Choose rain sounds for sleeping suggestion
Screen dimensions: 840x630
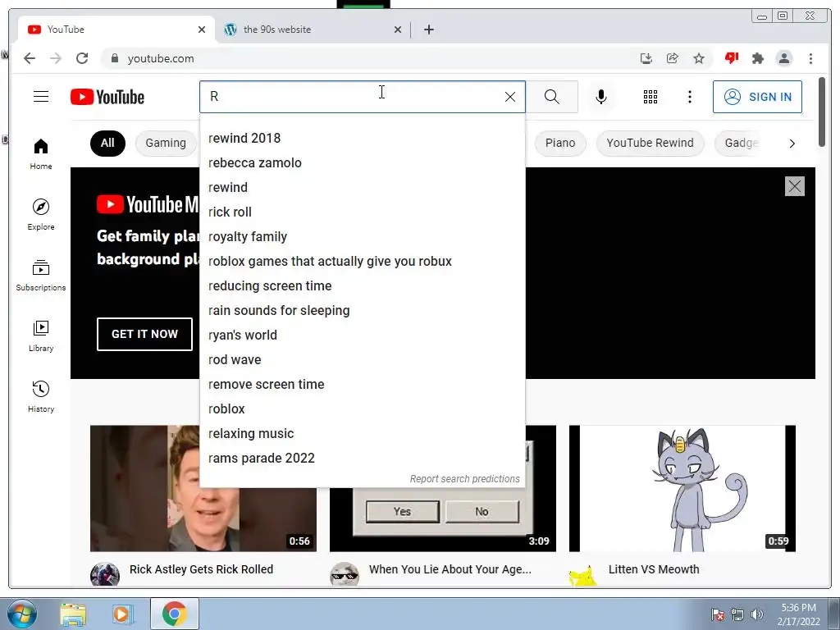pyautogui.click(x=362, y=311)
